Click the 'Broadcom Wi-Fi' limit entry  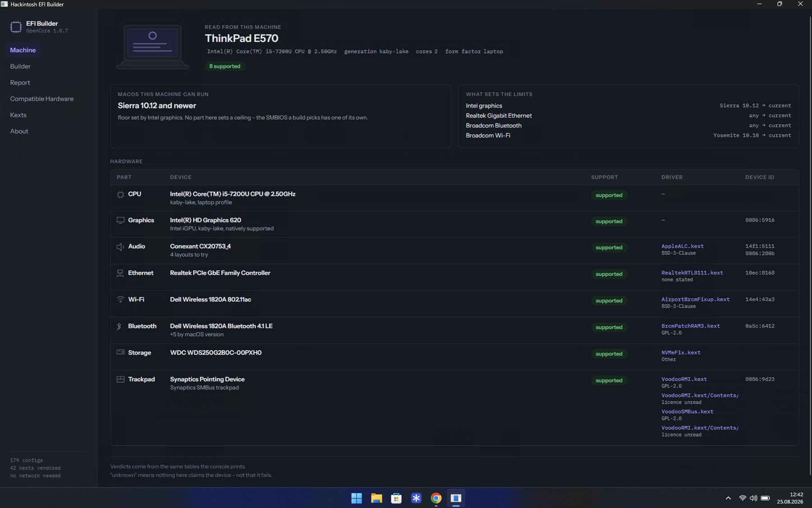pos(488,135)
